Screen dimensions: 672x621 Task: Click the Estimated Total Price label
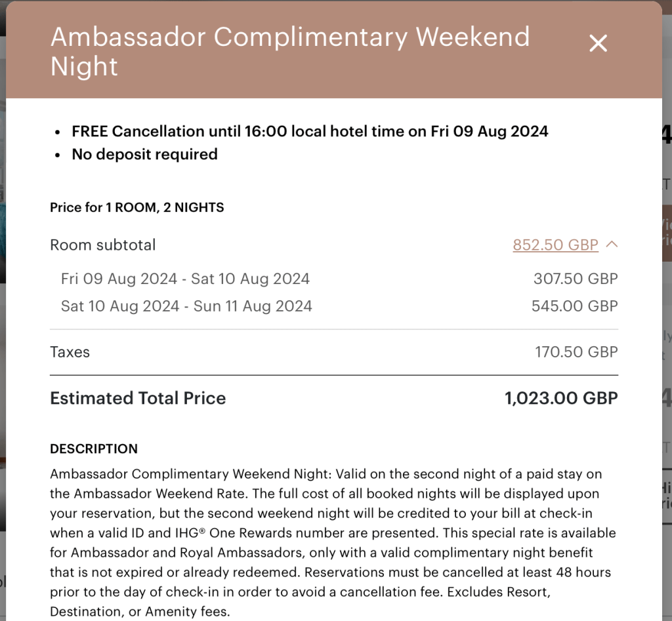[x=138, y=398]
